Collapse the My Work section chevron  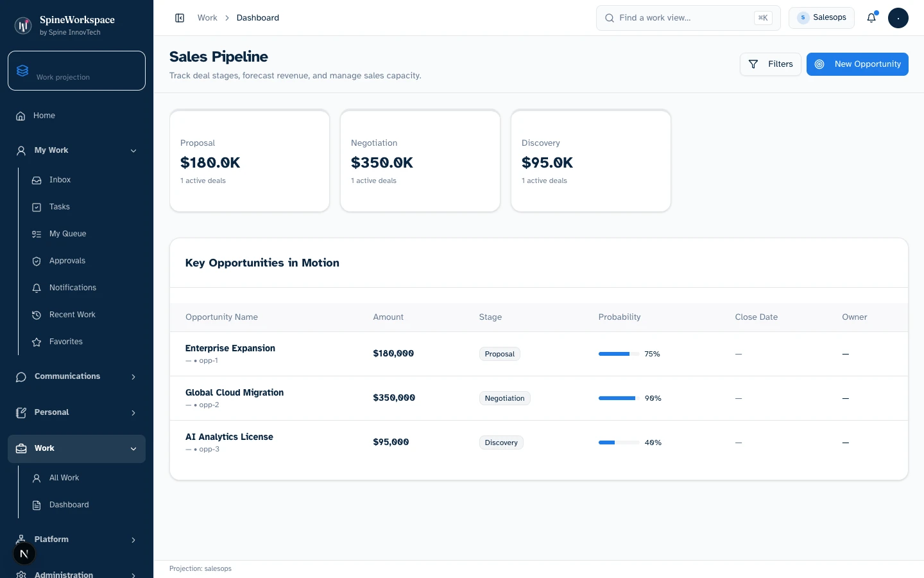click(x=133, y=151)
